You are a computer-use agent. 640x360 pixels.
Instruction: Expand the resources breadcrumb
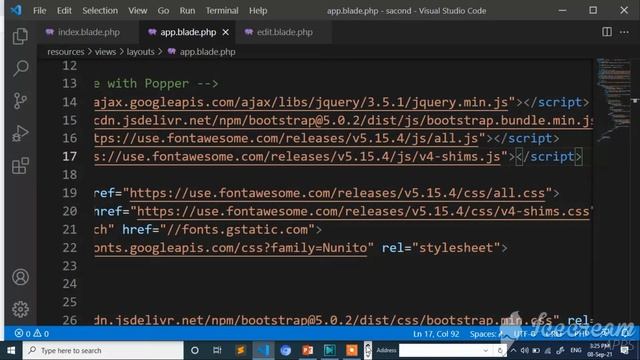[65, 52]
